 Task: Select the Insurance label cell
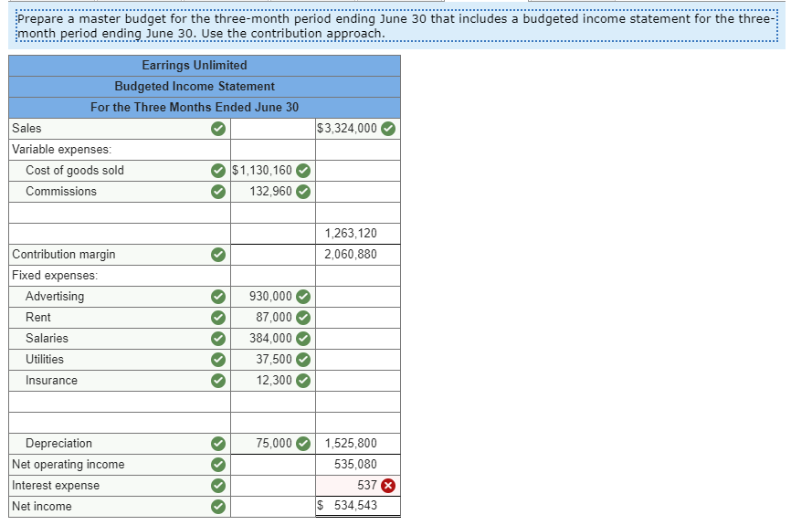[120, 381]
